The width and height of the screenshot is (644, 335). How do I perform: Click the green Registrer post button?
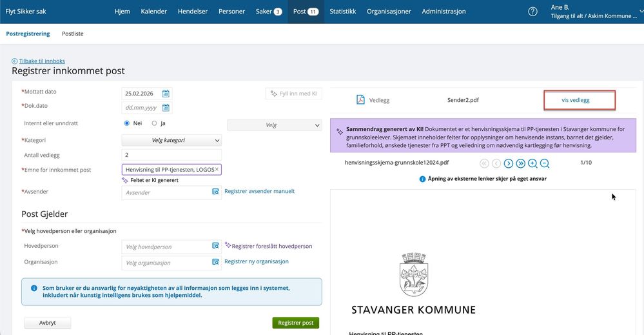tap(296, 323)
